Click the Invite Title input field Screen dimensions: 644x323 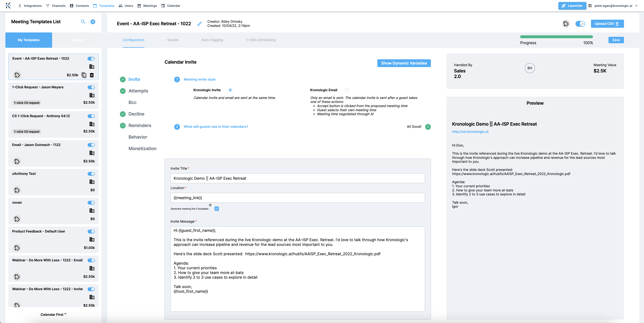click(297, 178)
